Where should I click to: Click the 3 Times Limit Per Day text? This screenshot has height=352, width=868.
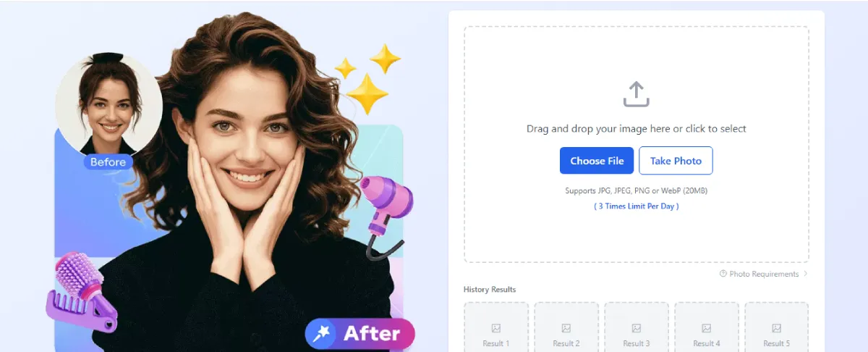click(x=636, y=206)
